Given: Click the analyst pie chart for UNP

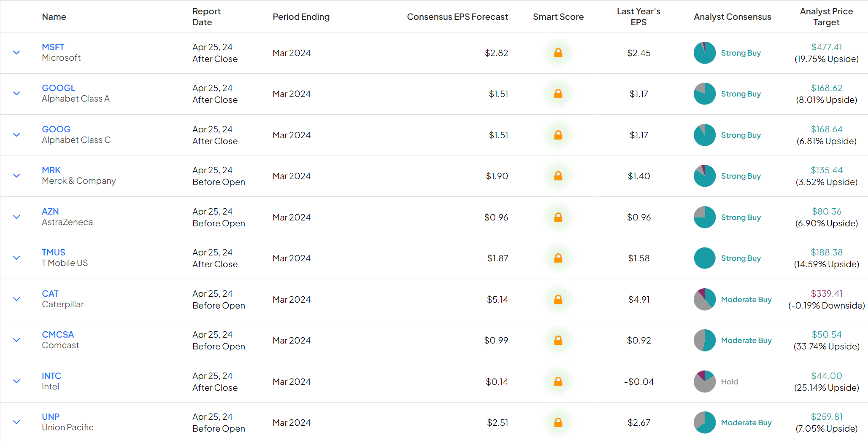Looking at the screenshot, I should [x=705, y=422].
